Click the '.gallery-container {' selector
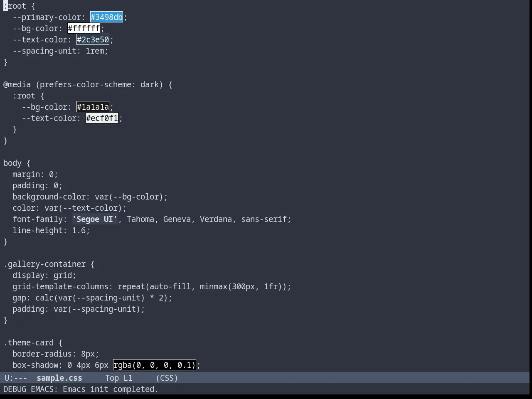The height and width of the screenshot is (399, 532). point(49,264)
